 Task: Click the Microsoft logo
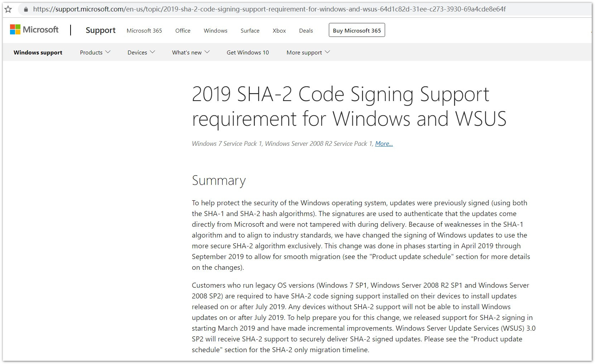click(34, 30)
